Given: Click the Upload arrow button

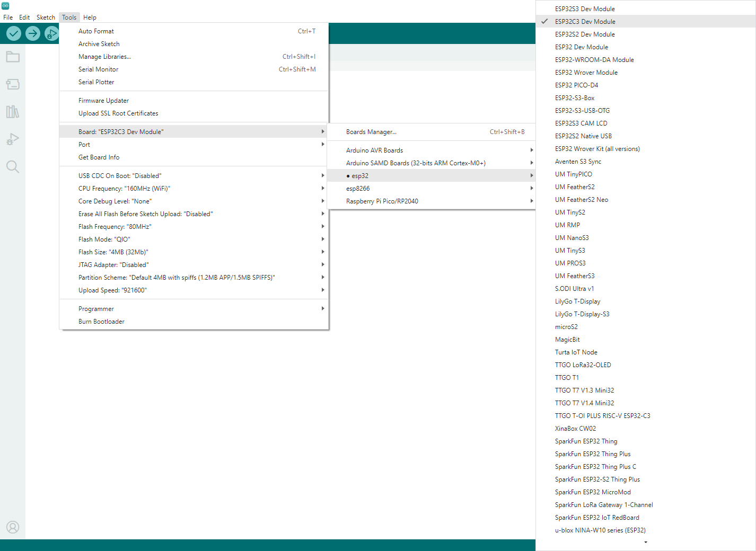Looking at the screenshot, I should [x=33, y=33].
